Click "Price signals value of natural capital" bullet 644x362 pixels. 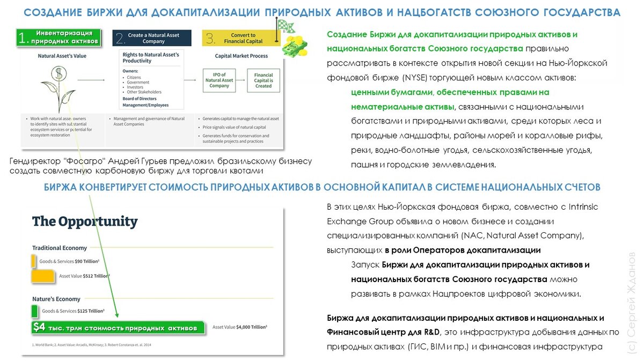tap(234, 127)
